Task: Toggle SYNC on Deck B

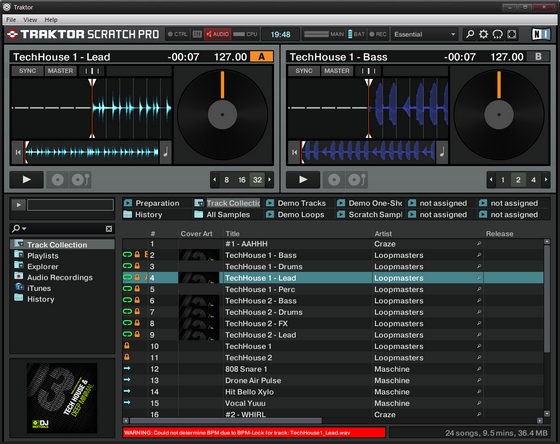Action: click(304, 71)
